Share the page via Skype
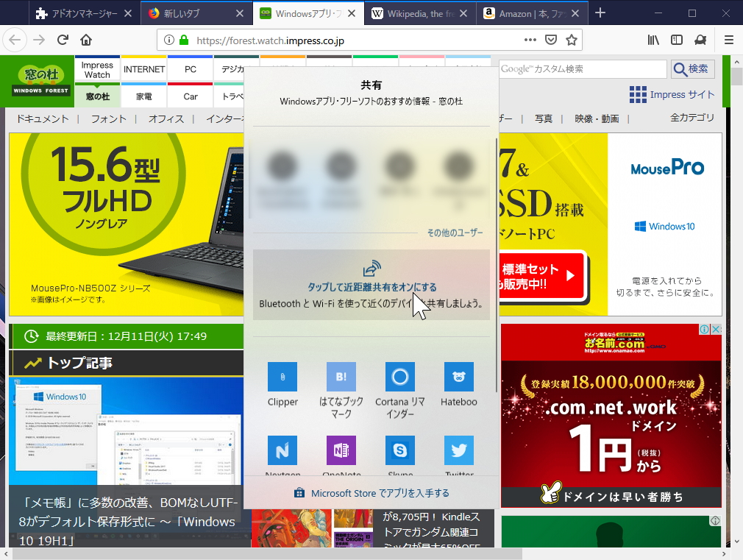Screen dimensions: 743x560 point(399,450)
